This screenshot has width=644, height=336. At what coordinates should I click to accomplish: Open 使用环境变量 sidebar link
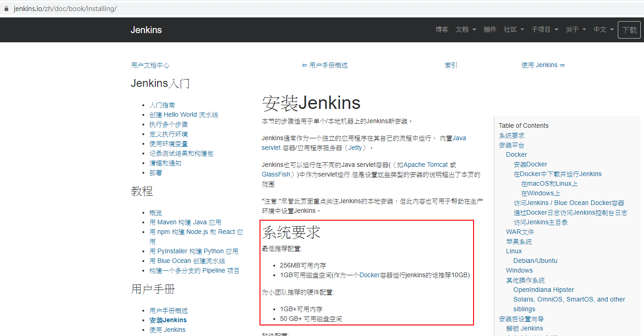click(169, 144)
